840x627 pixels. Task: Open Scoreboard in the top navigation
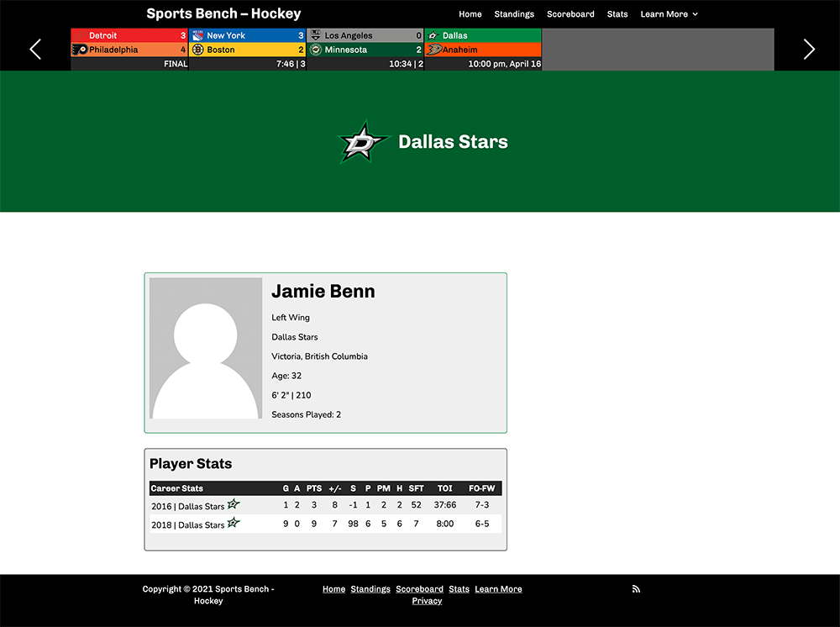[x=570, y=14]
